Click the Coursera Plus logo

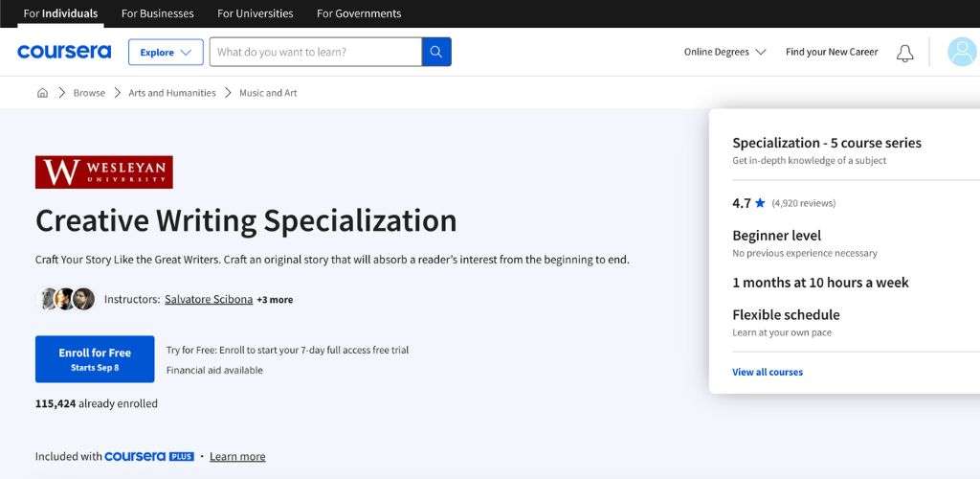(x=149, y=457)
